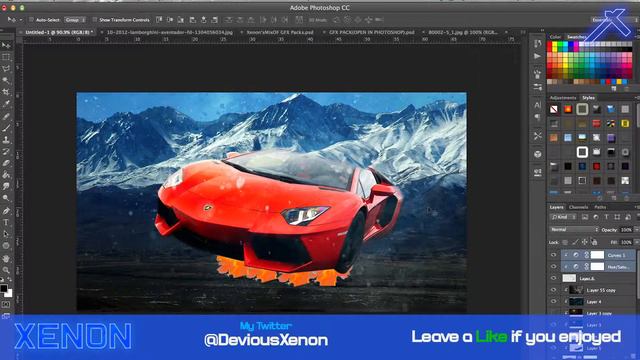Viewport: 640px width, 360px height.
Task: Toggle Quick Mask mode icon
Action: point(6,304)
